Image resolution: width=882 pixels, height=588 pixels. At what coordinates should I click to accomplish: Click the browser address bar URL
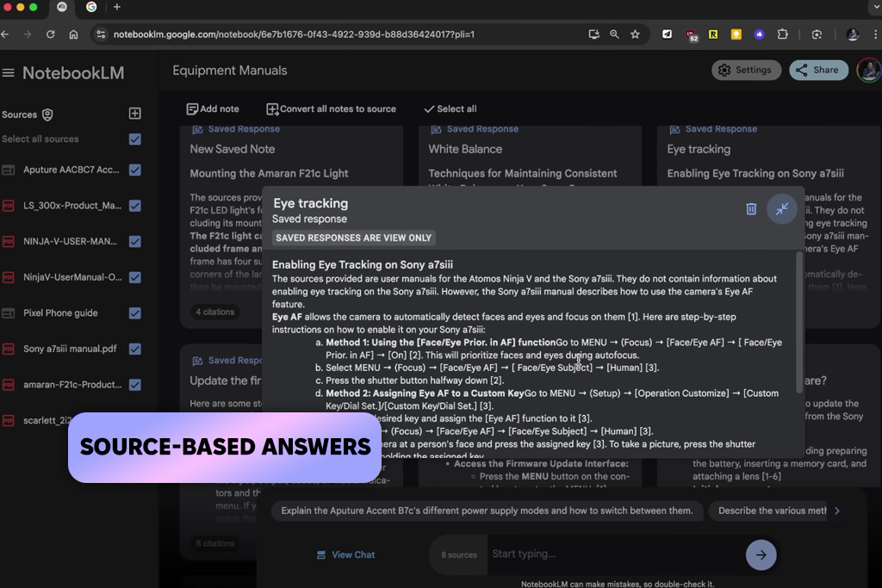tap(294, 34)
